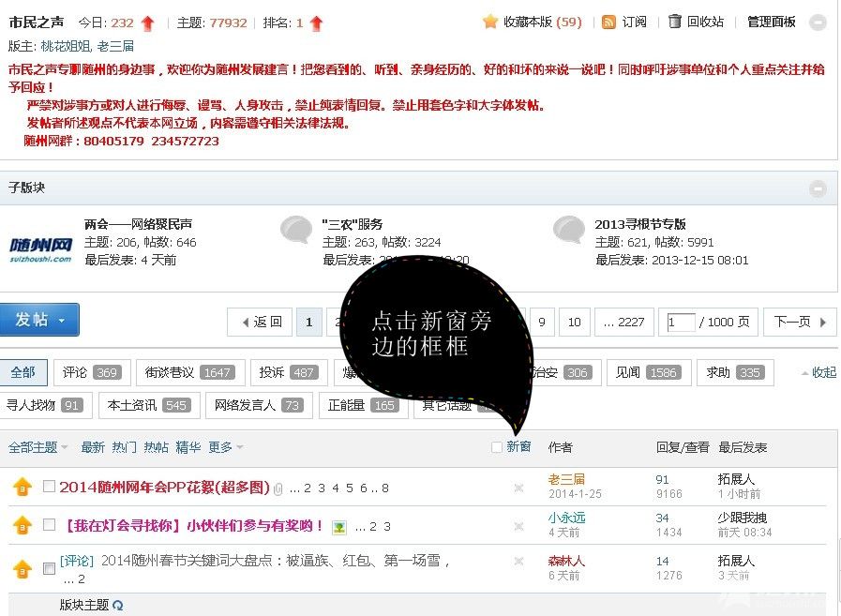Click the x icon in 老三届 thread row

[518, 488]
